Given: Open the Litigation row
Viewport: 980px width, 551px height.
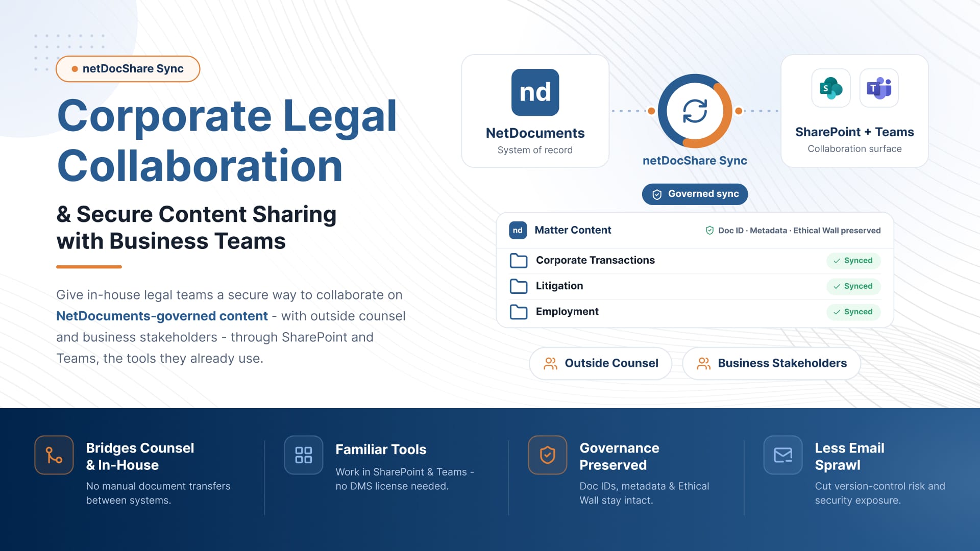Looking at the screenshot, I should point(695,286).
